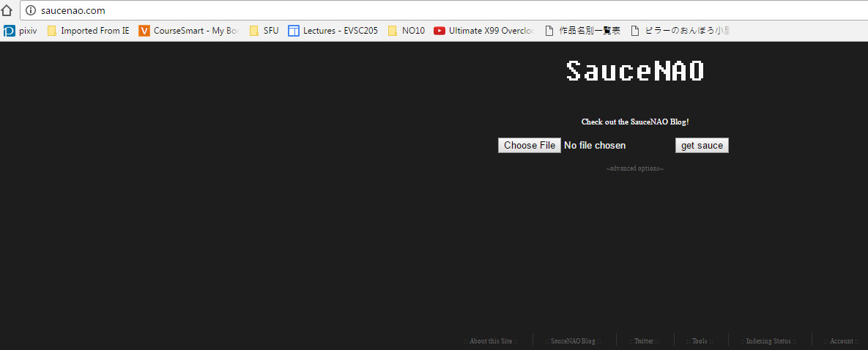Open About this Site footer link

(491, 341)
